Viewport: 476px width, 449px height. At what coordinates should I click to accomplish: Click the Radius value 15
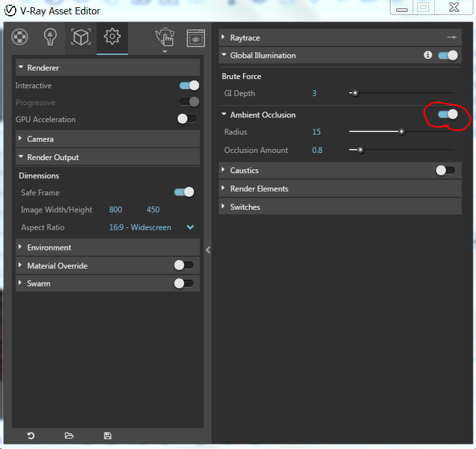316,132
